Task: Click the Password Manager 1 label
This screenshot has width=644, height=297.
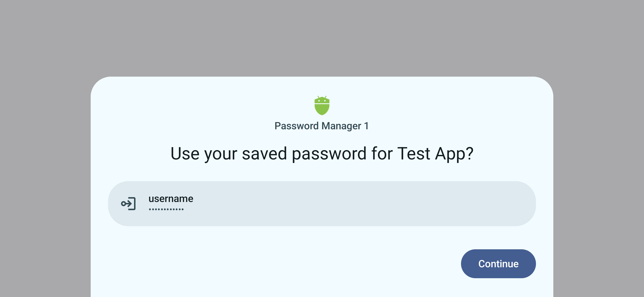Action: coord(322,126)
